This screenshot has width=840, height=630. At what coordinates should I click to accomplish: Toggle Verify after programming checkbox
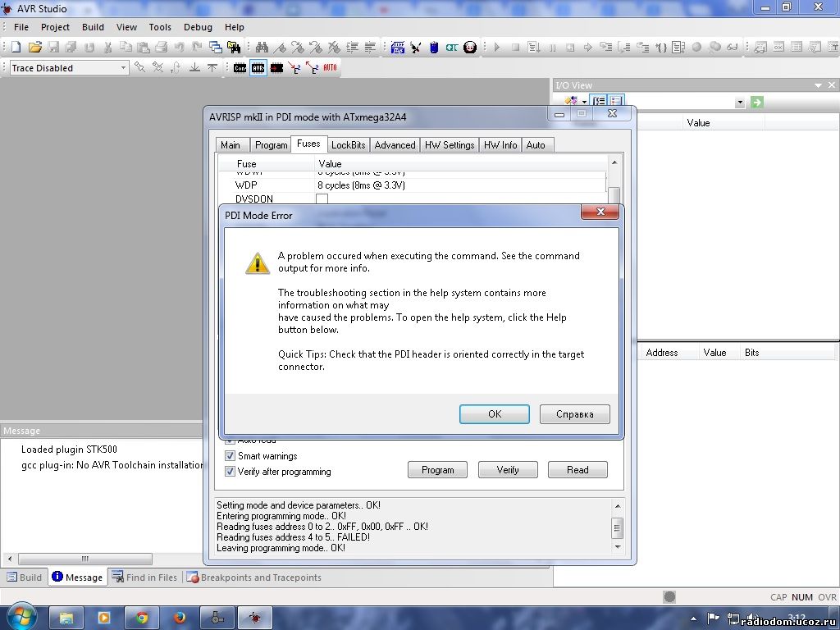(x=230, y=472)
